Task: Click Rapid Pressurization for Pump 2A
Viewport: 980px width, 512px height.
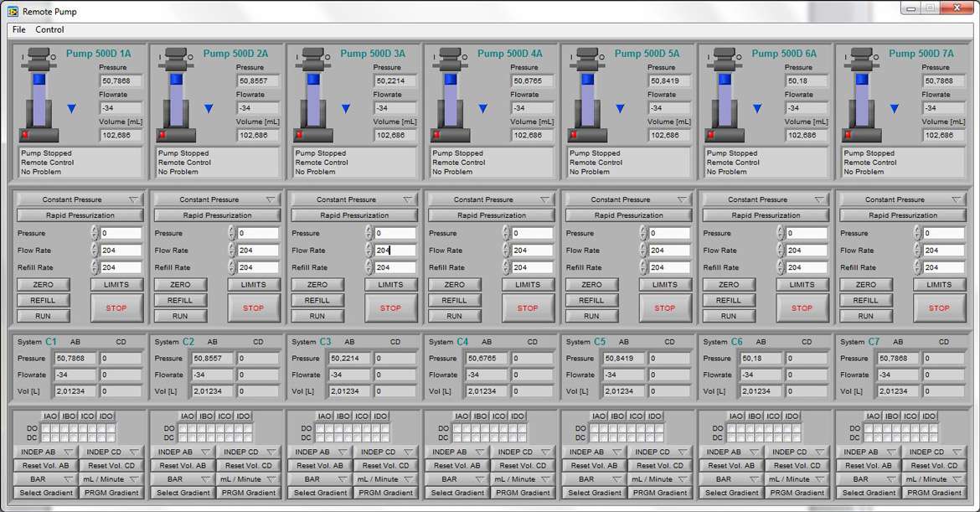Action: click(x=217, y=215)
